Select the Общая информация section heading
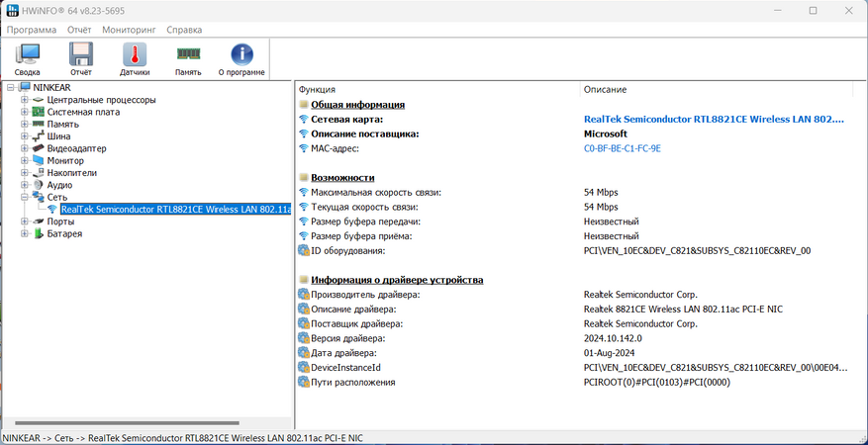The image size is (868, 445). pyautogui.click(x=357, y=105)
